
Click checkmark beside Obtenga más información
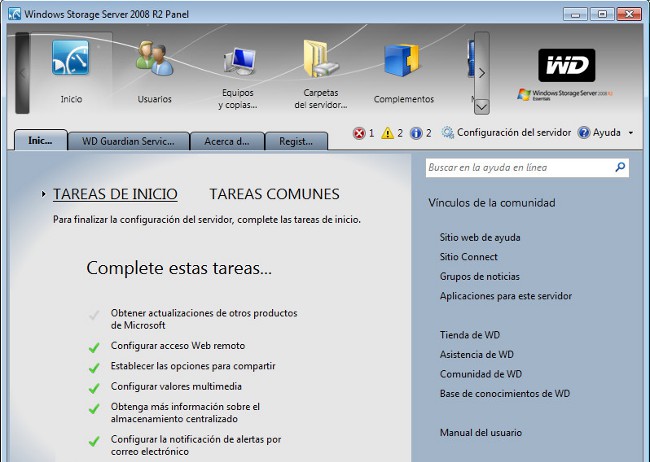[94, 408]
